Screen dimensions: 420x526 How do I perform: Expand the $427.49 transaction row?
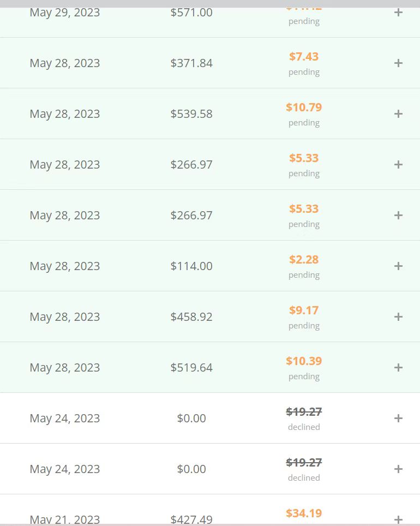(398, 519)
